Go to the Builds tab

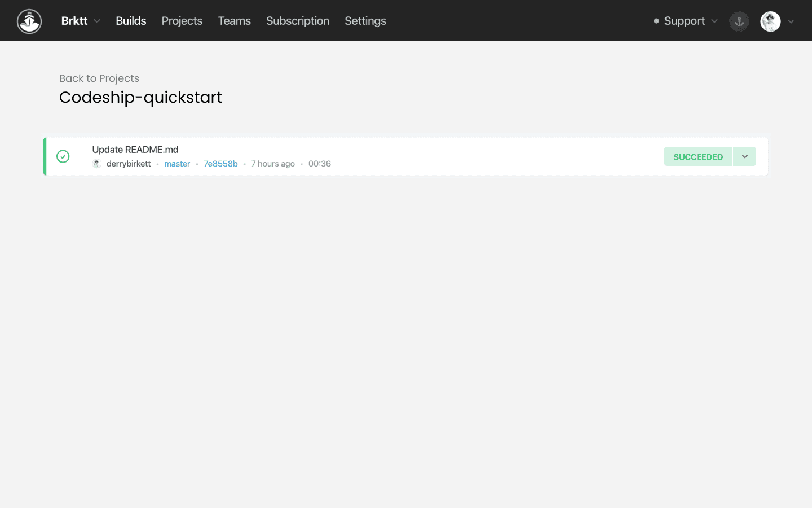coord(131,21)
